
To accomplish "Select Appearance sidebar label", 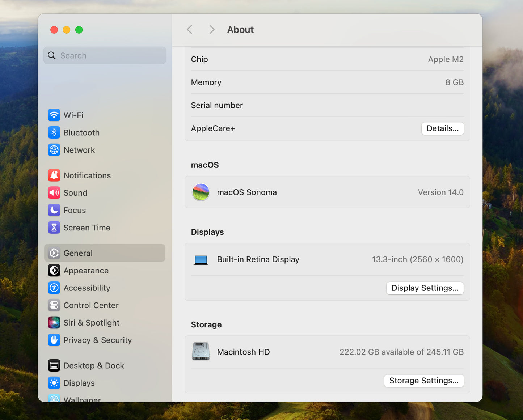I will tap(86, 270).
